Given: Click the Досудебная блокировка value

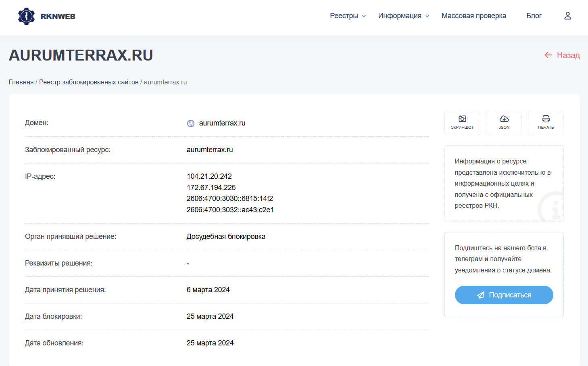Looking at the screenshot, I should (x=226, y=236).
